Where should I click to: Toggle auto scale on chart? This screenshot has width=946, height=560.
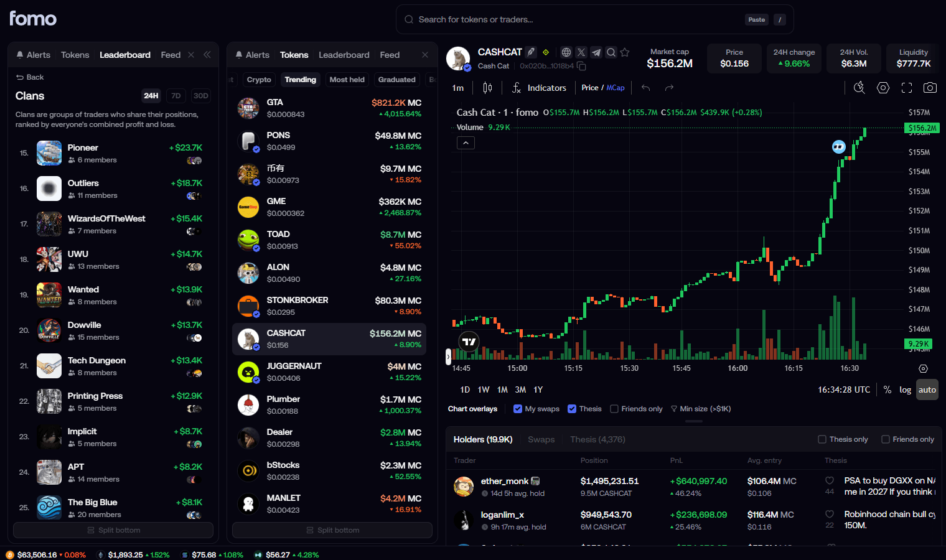pyautogui.click(x=927, y=390)
